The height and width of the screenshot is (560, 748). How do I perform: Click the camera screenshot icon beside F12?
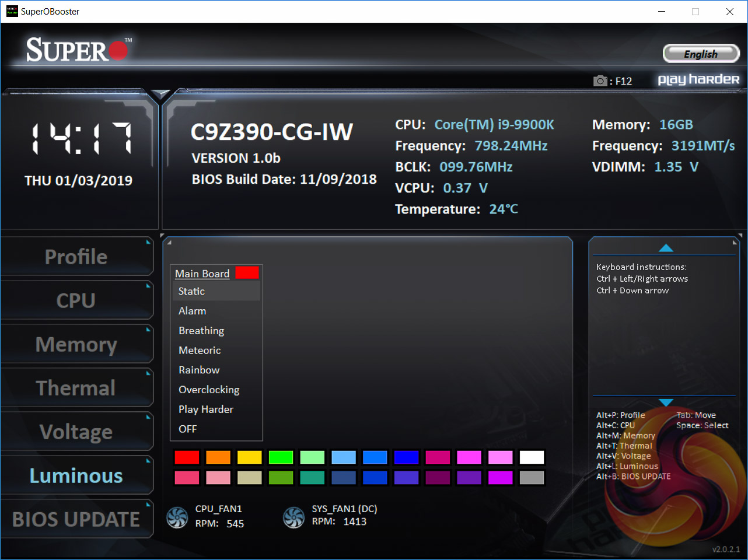point(600,80)
